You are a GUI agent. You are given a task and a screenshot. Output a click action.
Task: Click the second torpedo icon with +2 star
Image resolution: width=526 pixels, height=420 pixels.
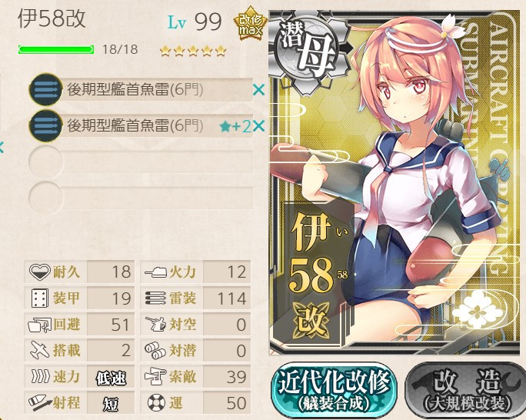[45, 126]
